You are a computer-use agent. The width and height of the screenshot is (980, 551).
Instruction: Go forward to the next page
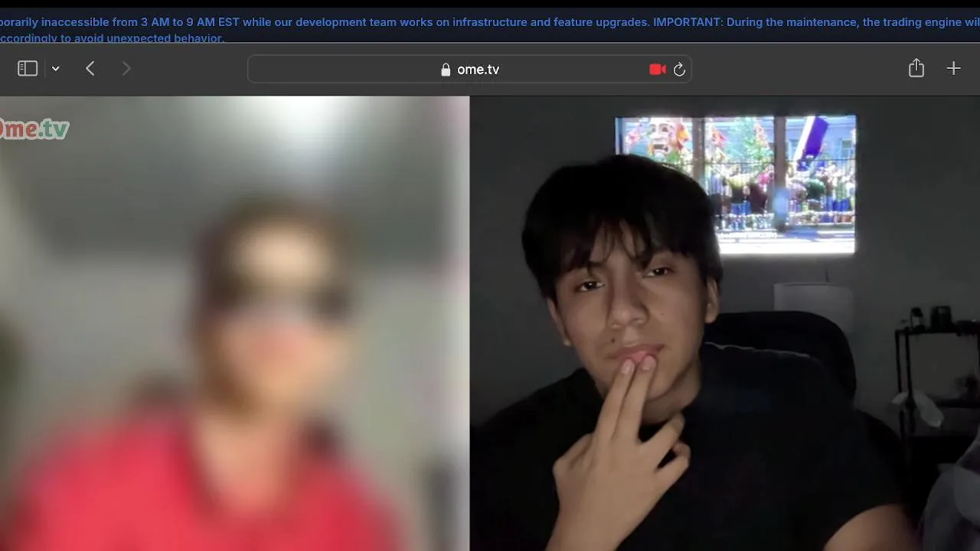tap(126, 69)
